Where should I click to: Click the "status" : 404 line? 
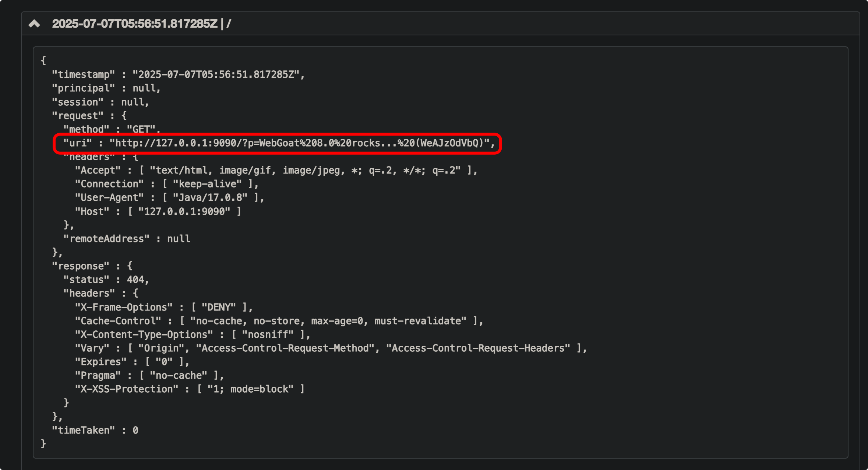pyautogui.click(x=106, y=280)
